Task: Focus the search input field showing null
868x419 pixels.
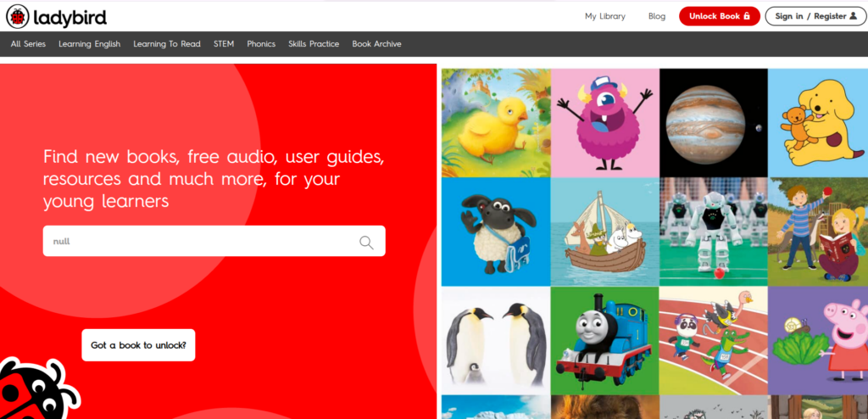Action: click(214, 241)
